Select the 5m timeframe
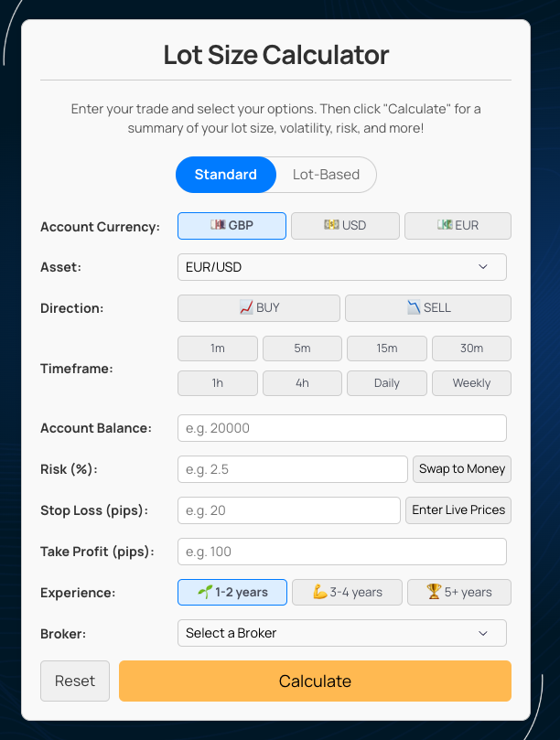This screenshot has height=740, width=560. point(302,349)
